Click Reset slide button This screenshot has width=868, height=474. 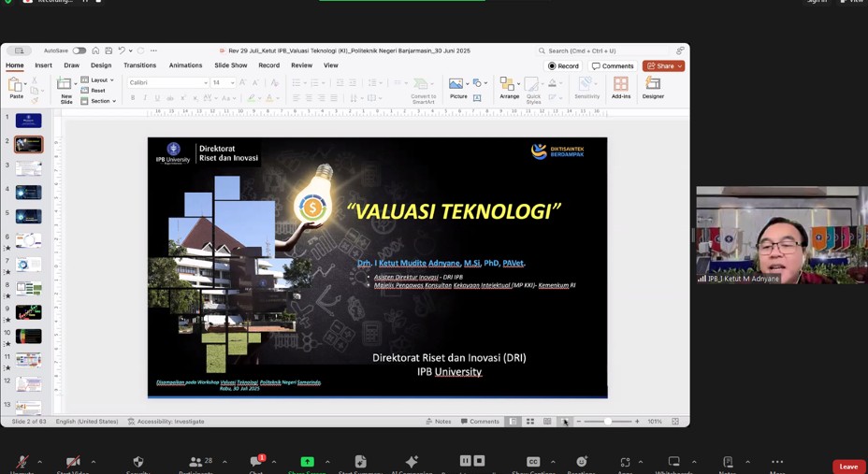94,91
